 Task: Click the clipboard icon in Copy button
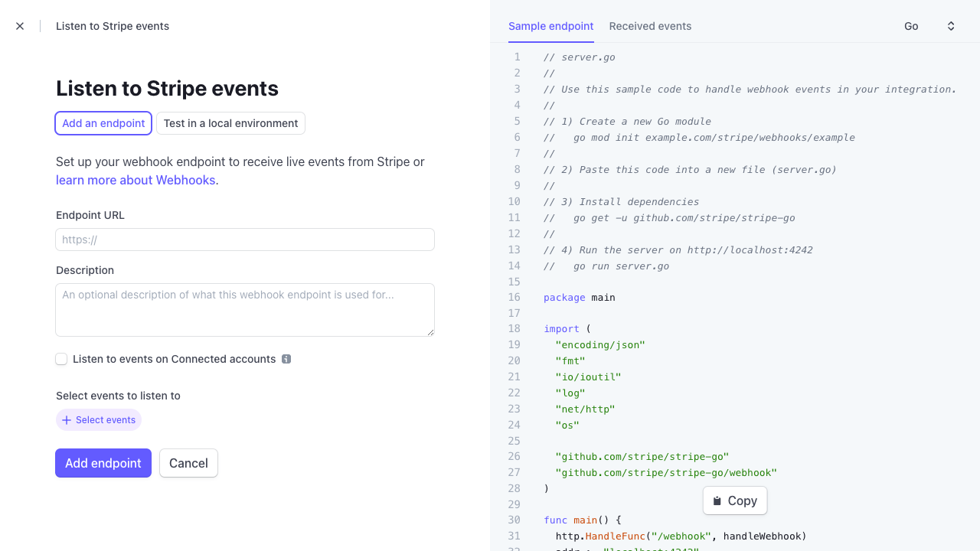coord(717,501)
